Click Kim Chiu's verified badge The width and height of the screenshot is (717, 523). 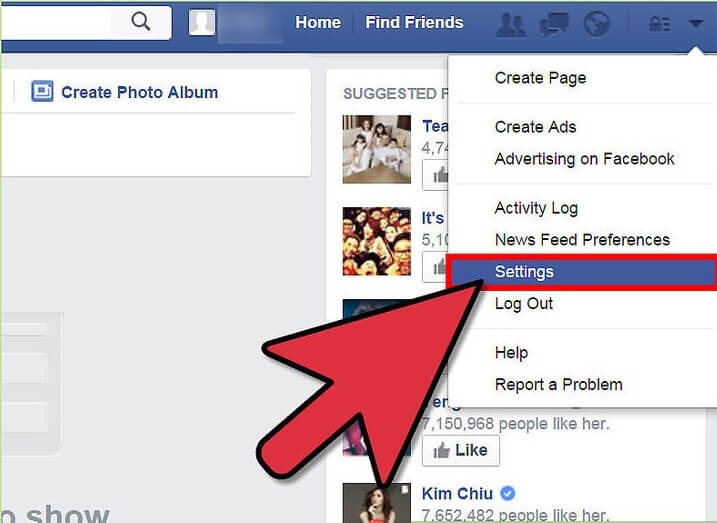coord(508,493)
